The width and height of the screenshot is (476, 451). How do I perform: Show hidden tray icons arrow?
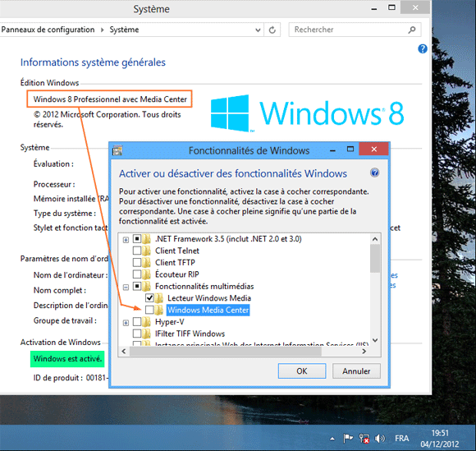[332, 438]
